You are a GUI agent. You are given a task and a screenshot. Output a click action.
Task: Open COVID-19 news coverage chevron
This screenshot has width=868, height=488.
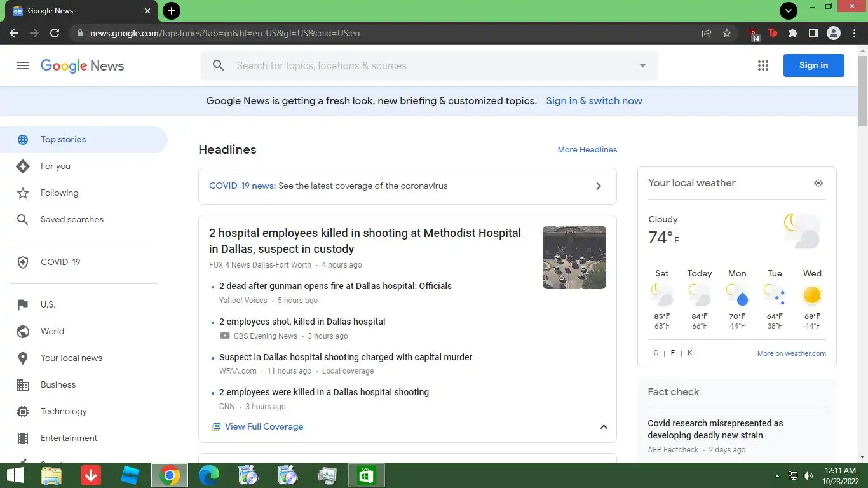click(x=599, y=186)
